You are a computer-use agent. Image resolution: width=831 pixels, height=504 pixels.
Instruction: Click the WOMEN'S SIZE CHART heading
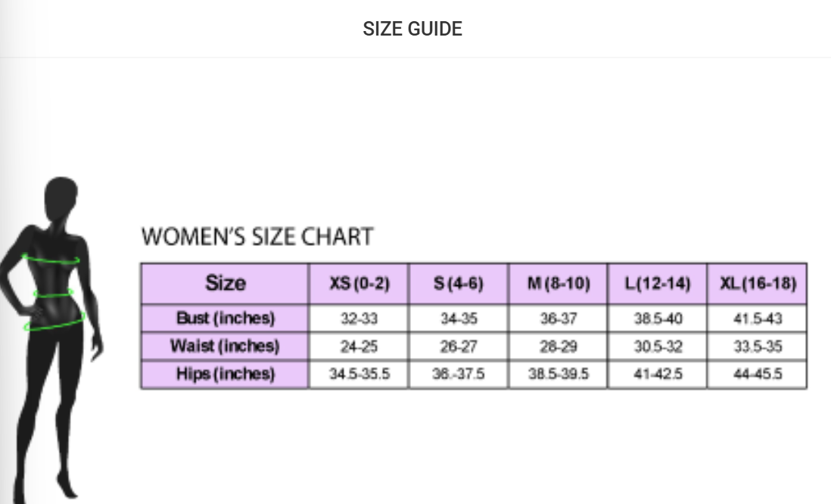257,237
